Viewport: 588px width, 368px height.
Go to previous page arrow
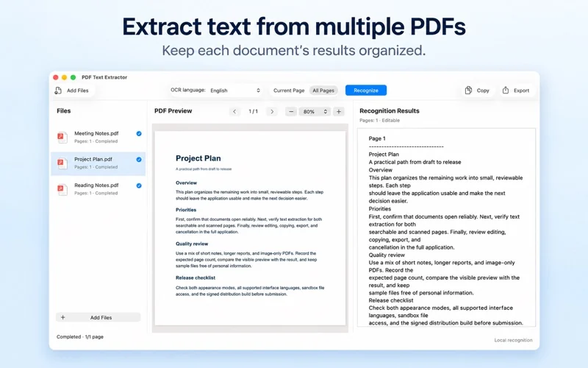pos(234,112)
